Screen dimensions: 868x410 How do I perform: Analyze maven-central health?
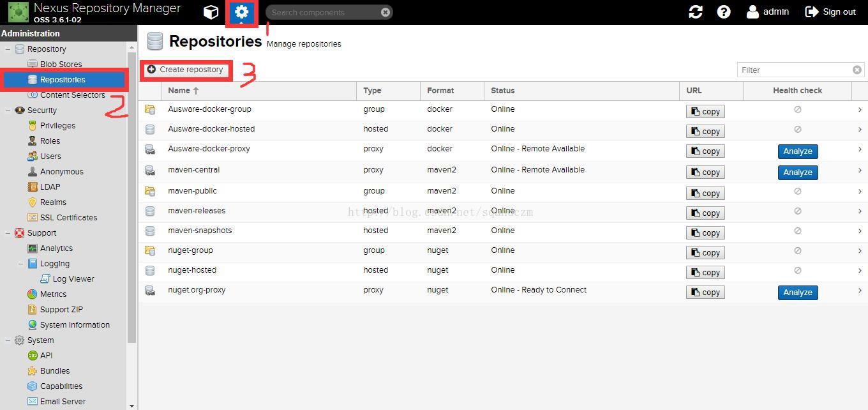tap(798, 172)
